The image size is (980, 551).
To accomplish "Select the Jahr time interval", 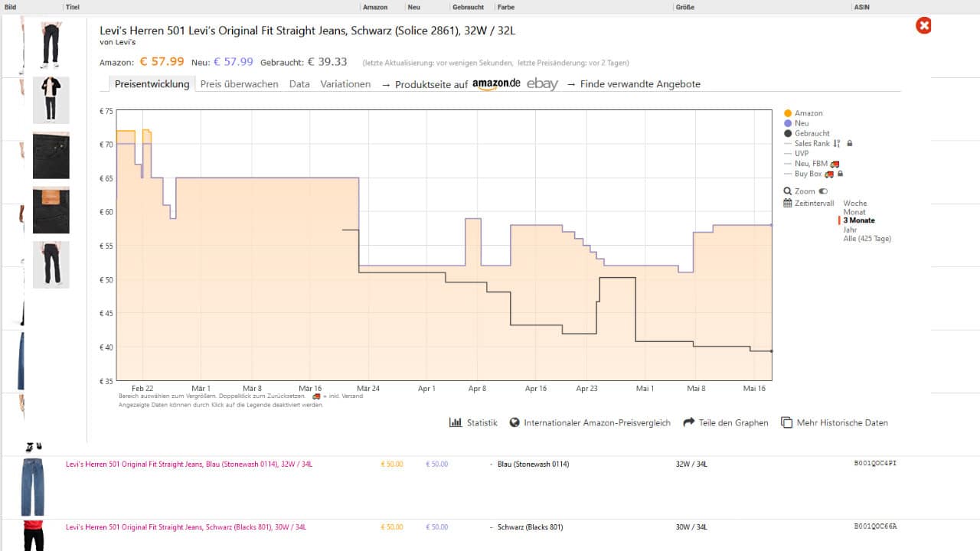I will point(850,230).
